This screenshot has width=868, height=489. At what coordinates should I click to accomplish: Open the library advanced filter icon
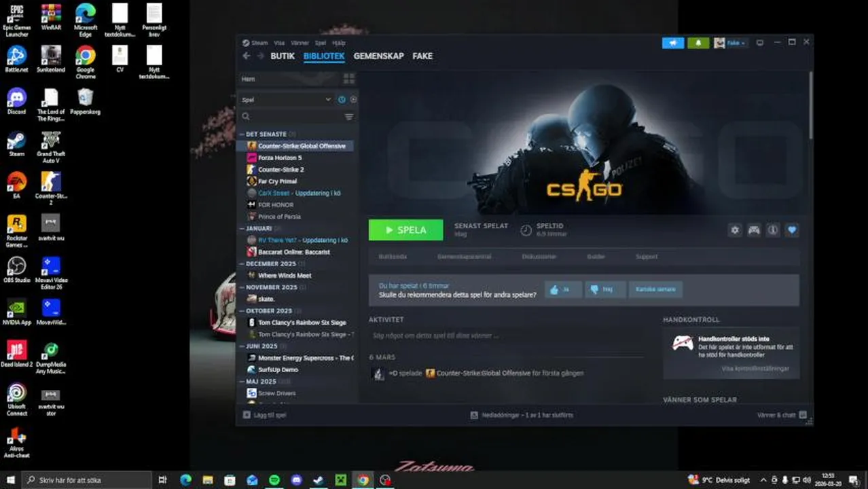pyautogui.click(x=349, y=117)
